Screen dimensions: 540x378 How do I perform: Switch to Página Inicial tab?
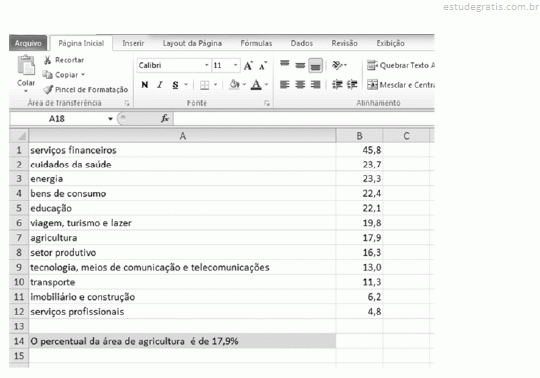point(81,43)
